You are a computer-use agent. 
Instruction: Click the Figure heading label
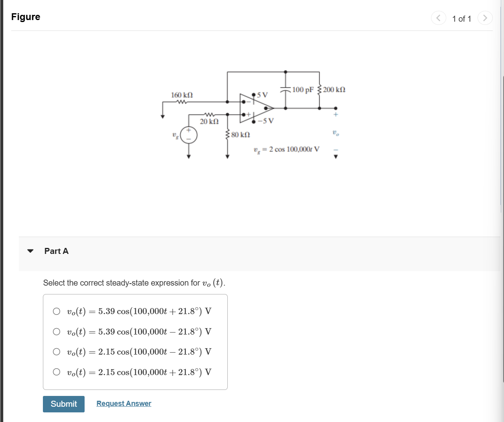click(26, 17)
